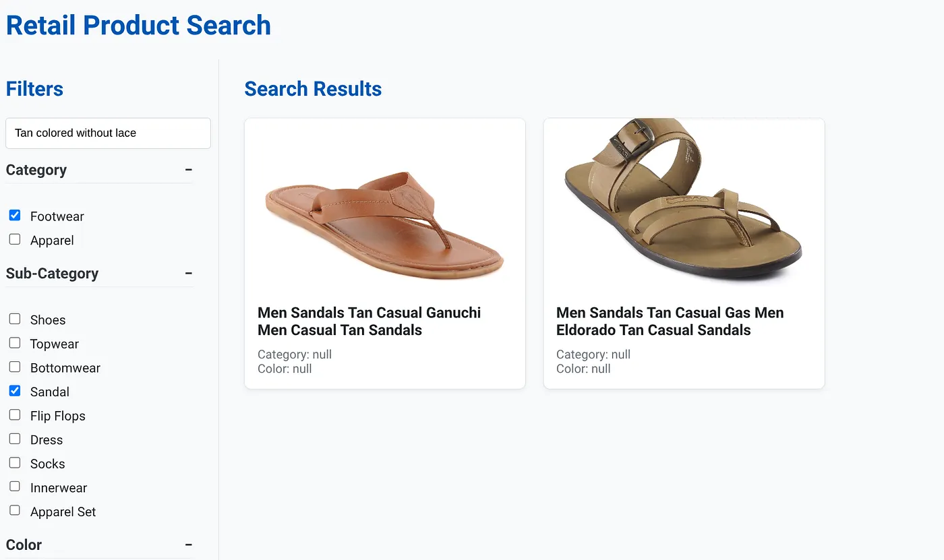Open the Gas Eldorado sandal image
Image resolution: width=944 pixels, height=560 pixels.
click(x=683, y=201)
